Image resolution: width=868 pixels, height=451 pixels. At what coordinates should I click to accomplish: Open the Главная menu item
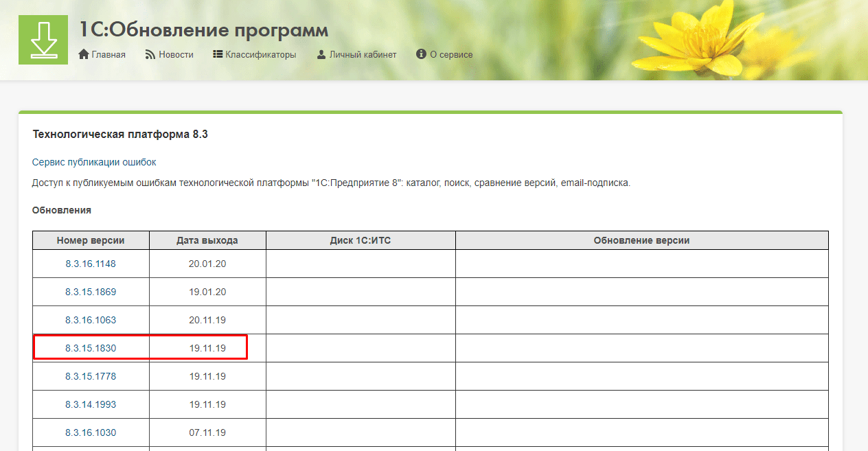coord(108,54)
